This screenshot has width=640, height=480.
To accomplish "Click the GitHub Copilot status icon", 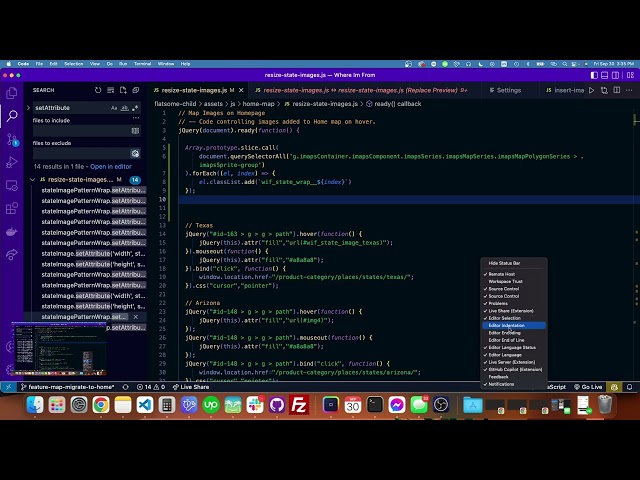I will pyautogui.click(x=614, y=387).
